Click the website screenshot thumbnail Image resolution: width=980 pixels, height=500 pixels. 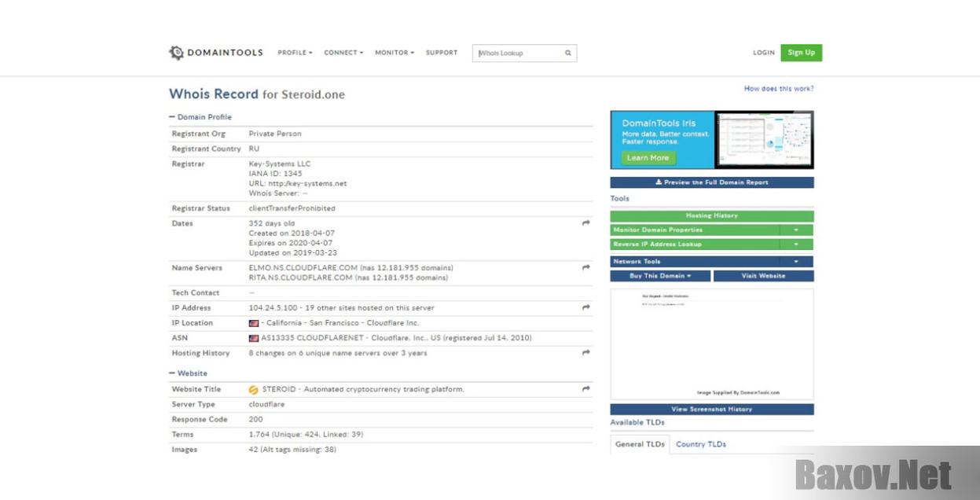(712, 344)
